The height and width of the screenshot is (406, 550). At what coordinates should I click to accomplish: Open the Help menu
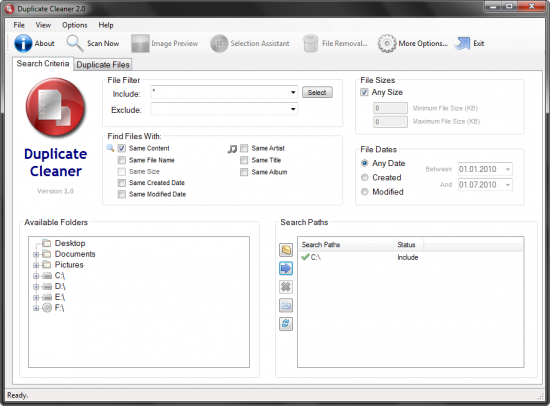point(106,25)
